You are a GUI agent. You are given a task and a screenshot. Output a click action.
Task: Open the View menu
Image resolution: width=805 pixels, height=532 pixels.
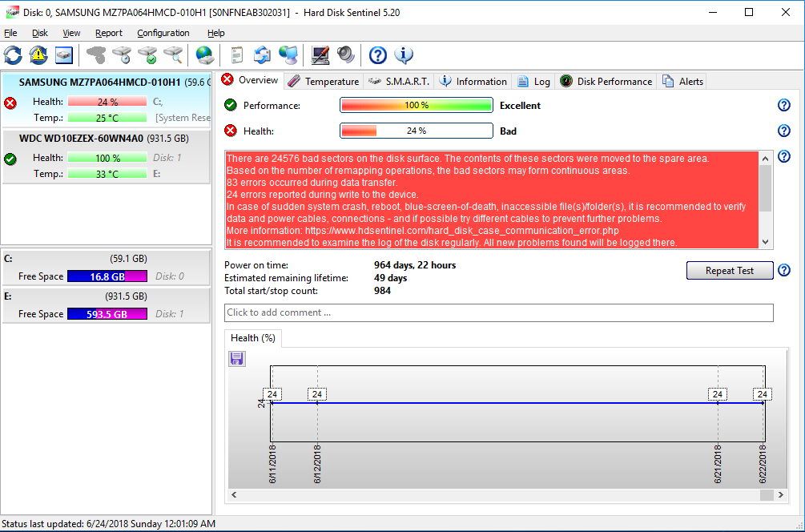click(71, 33)
